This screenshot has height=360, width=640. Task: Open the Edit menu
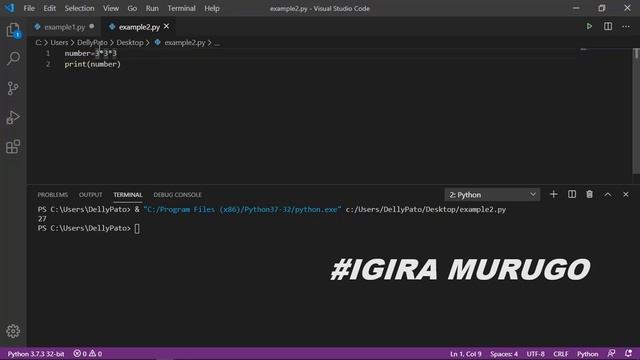[x=49, y=8]
